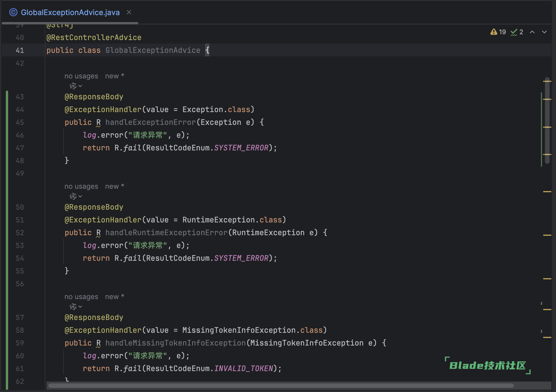The width and height of the screenshot is (556, 392).
Task: Click handleRuntimeExceptionError method name
Action: 166,233
